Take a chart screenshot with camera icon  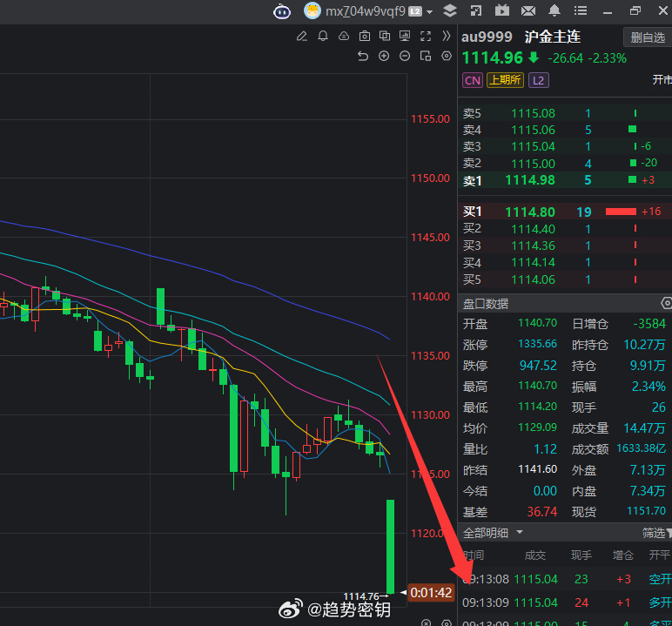[364, 36]
